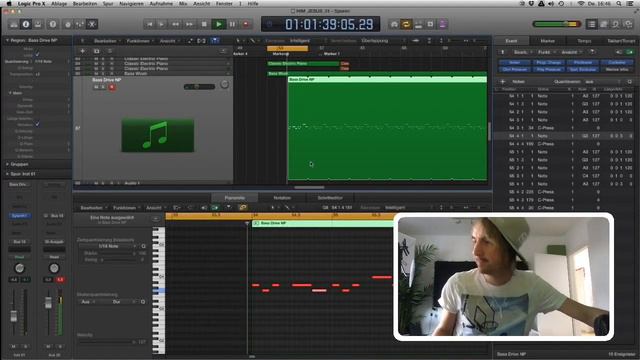This screenshot has height=360, width=640.
Task: Expand the Gruppen section in inspector
Action: tap(7, 164)
